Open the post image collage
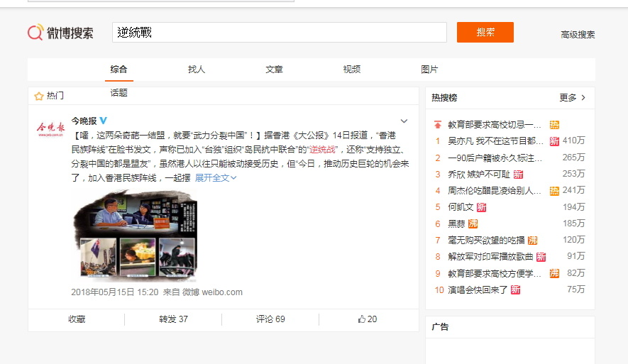The width and height of the screenshot is (628, 364). [x=135, y=234]
